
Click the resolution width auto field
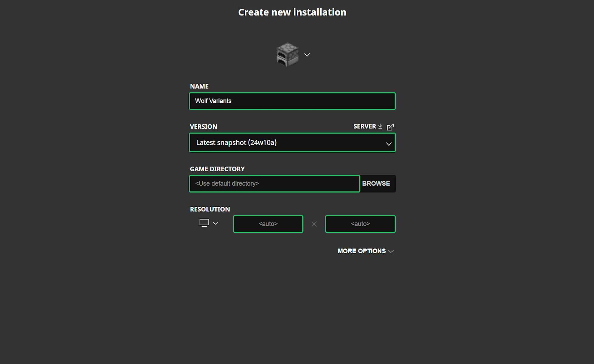pyautogui.click(x=268, y=224)
